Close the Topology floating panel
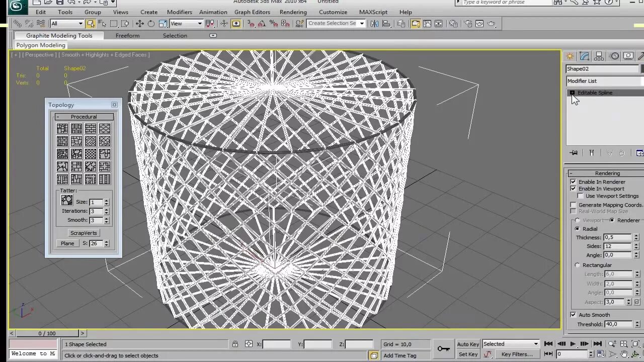The width and height of the screenshot is (644, 362). (114, 105)
